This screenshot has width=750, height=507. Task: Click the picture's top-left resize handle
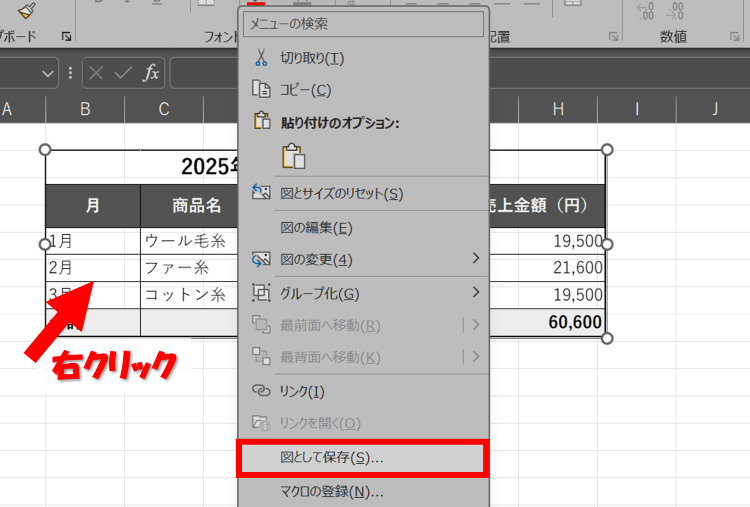click(x=45, y=150)
